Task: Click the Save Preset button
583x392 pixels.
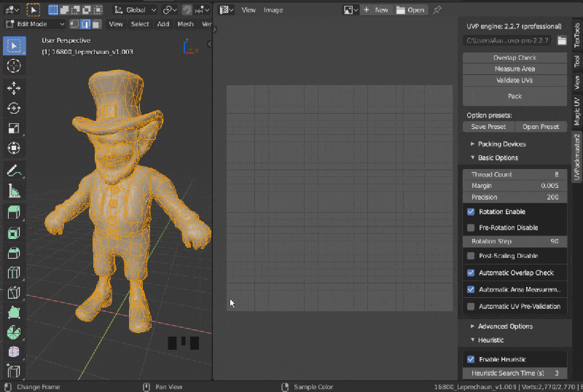Action: click(x=488, y=127)
